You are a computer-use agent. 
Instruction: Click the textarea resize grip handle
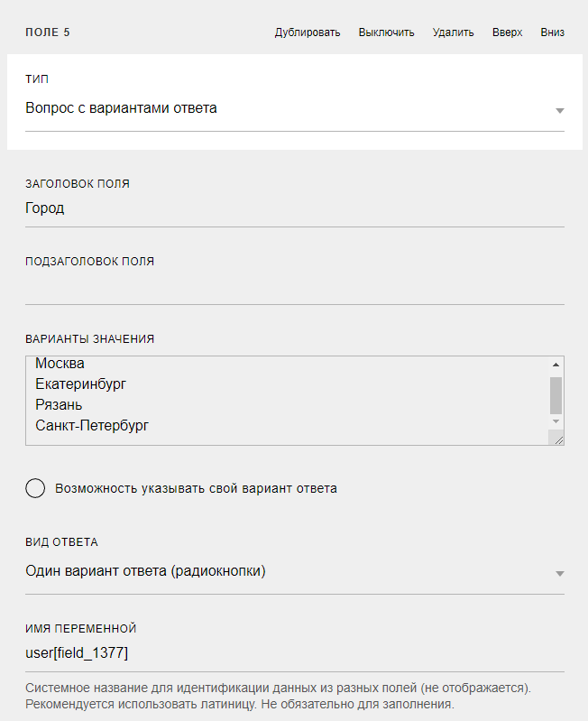[x=558, y=440]
